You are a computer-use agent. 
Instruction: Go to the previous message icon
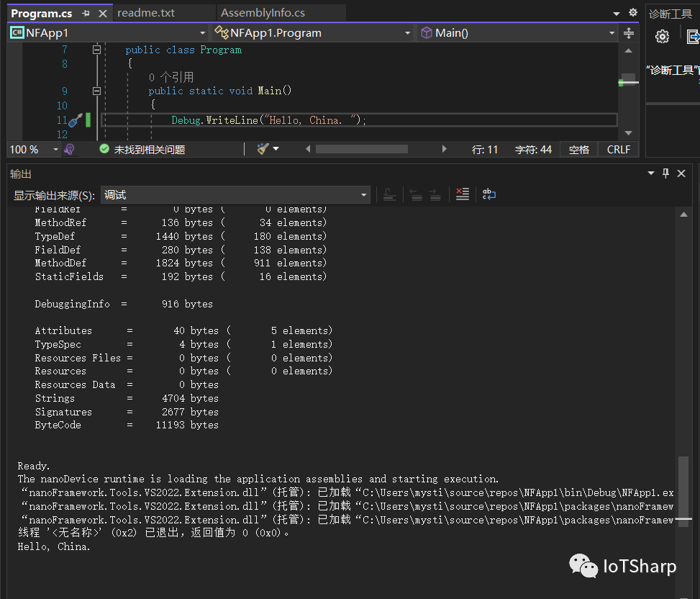click(x=416, y=195)
